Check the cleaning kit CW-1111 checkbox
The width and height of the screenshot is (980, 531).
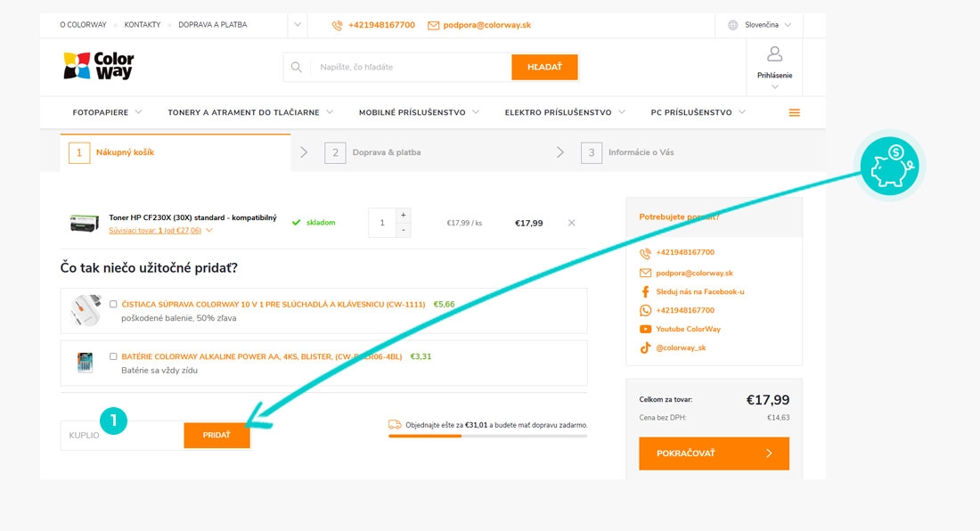(x=113, y=304)
